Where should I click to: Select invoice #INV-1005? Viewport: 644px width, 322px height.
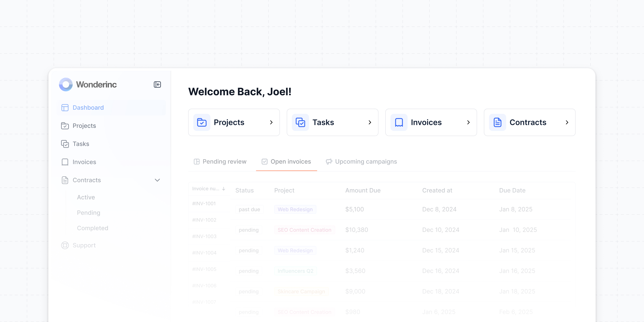click(x=204, y=269)
